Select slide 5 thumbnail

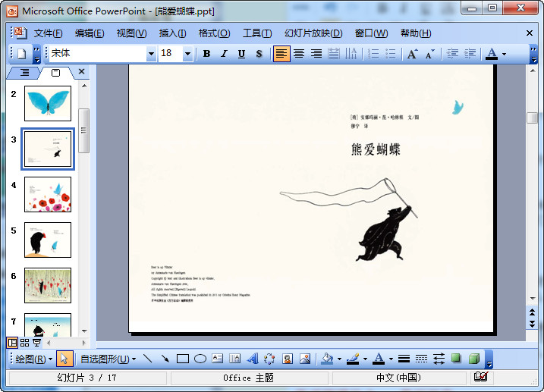point(48,240)
